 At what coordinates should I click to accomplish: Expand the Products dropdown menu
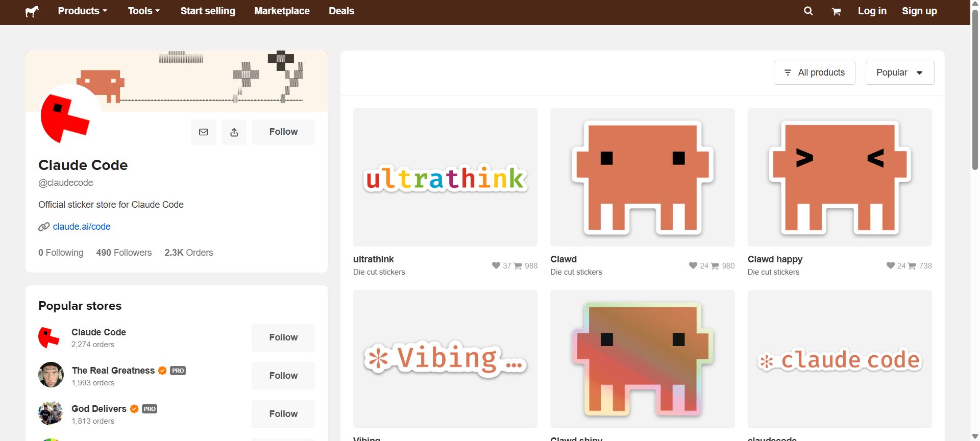(82, 11)
